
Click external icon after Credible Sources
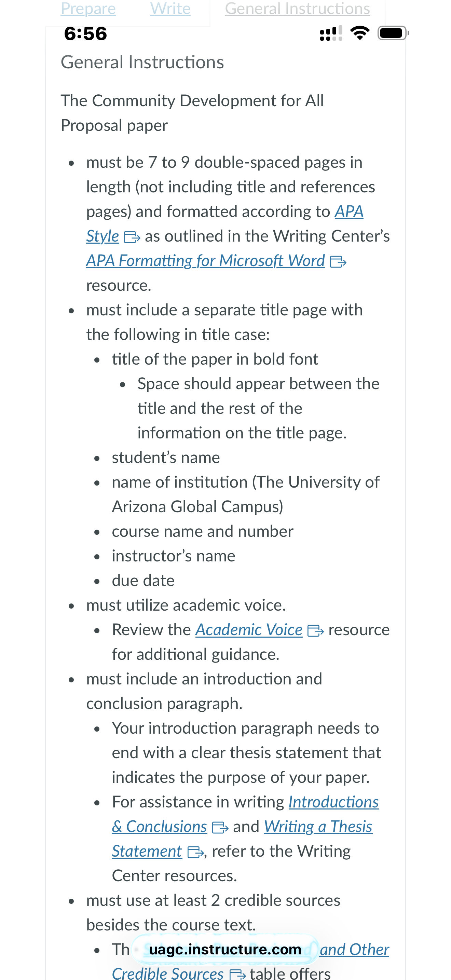[x=238, y=974]
